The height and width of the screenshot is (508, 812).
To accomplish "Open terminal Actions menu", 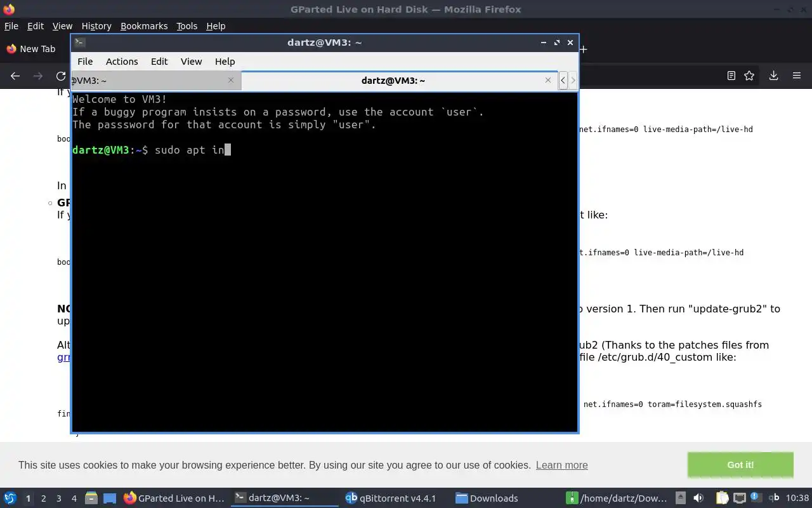I will point(122,62).
